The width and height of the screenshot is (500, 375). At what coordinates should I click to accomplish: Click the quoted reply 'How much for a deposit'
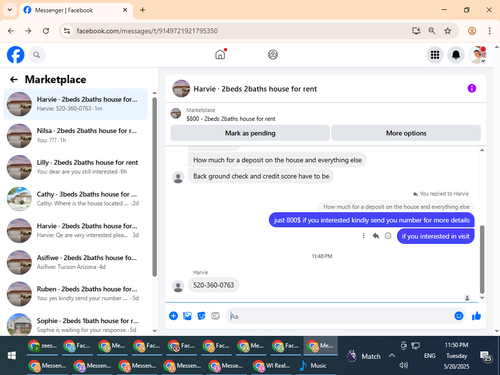396,207
